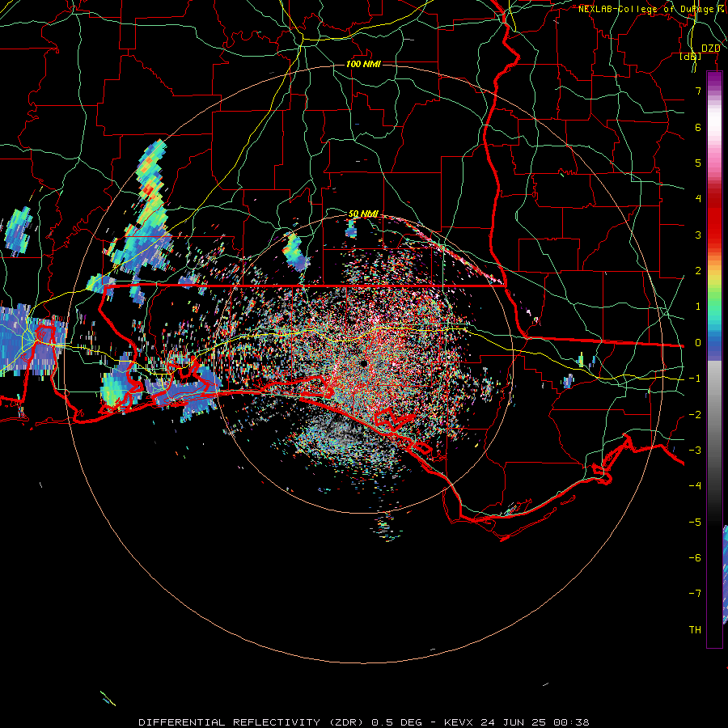Click the positive 5 dB scale label

[698, 163]
